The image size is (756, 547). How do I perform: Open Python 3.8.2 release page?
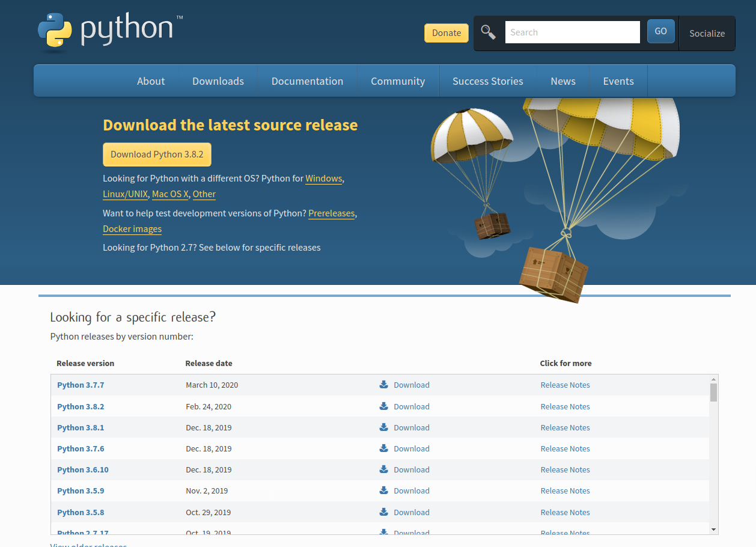[81, 406]
